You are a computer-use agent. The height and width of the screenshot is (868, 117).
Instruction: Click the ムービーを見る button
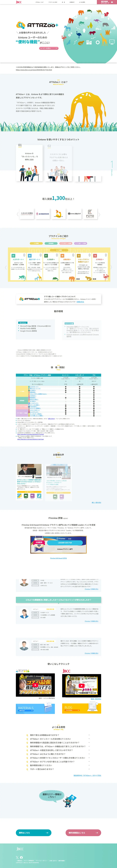click(49, 48)
